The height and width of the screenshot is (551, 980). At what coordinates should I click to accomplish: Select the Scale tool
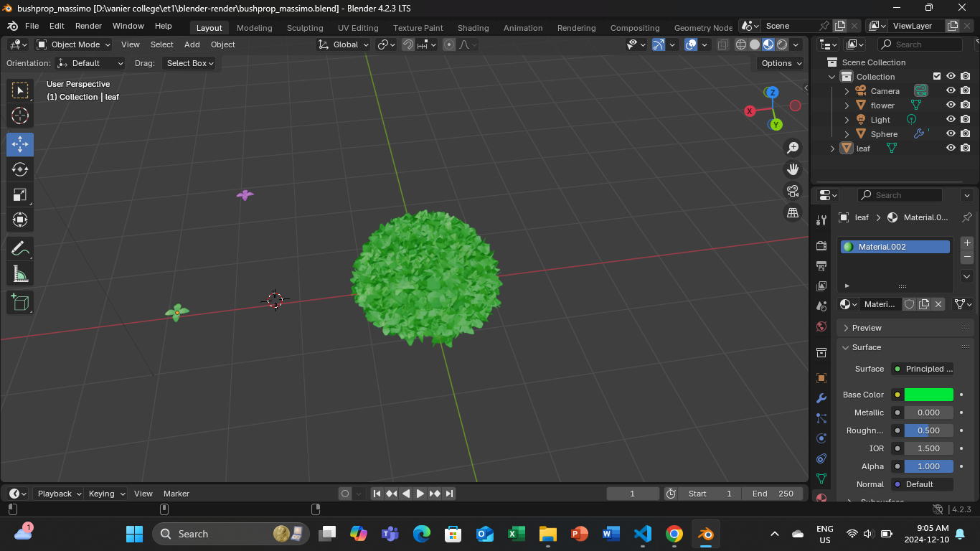tap(20, 194)
